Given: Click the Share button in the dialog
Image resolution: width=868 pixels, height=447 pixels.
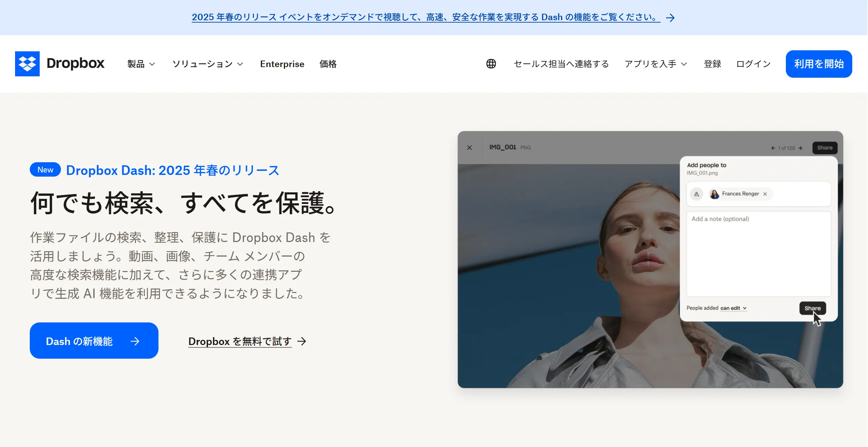Looking at the screenshot, I should 813,308.
